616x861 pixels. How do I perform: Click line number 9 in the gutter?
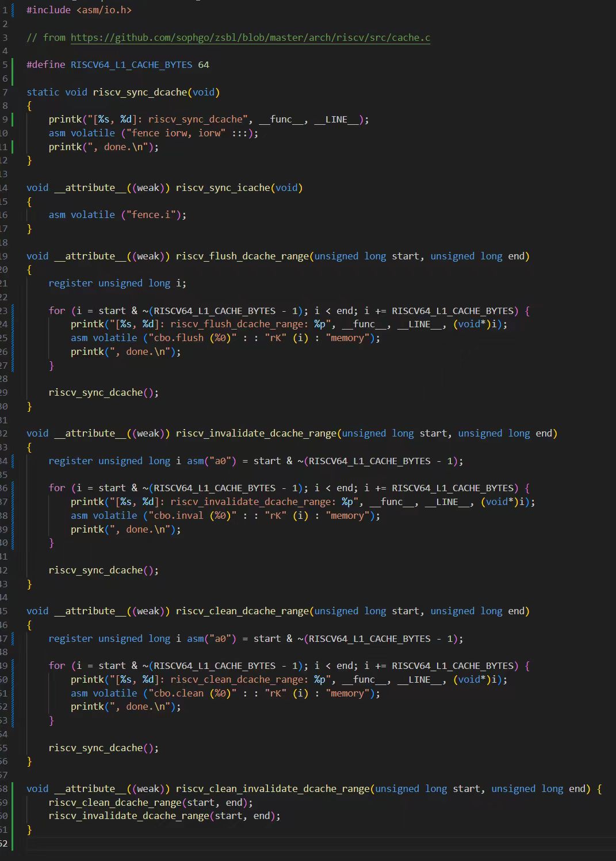tap(5, 119)
